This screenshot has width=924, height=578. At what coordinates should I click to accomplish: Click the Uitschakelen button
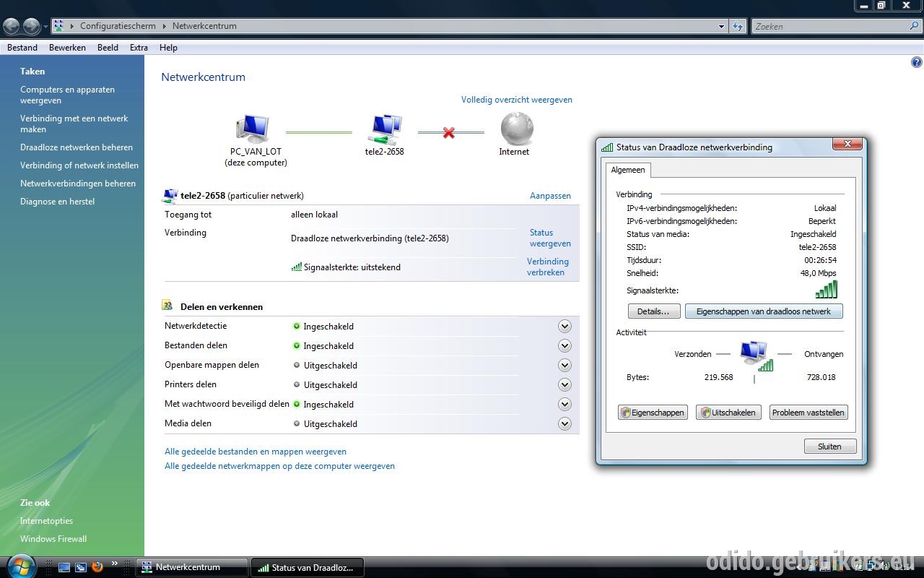[728, 413]
